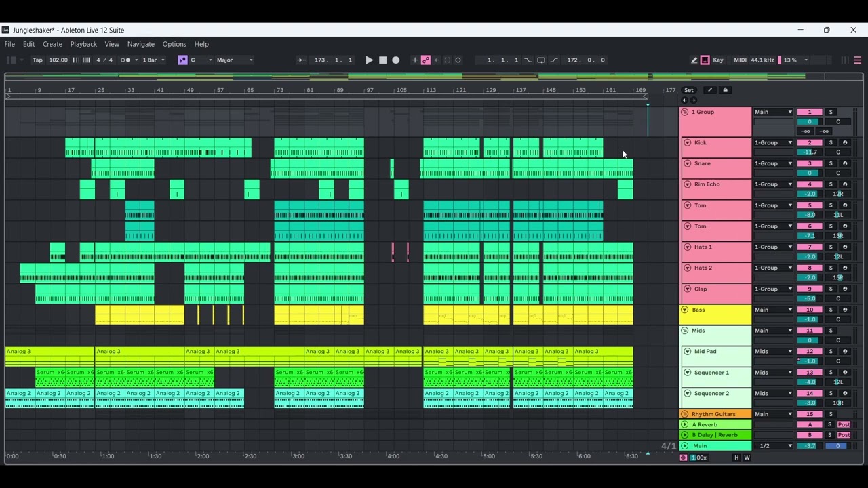Click the Set locator button
Image resolution: width=868 pixels, height=488 pixels.
pos(689,90)
